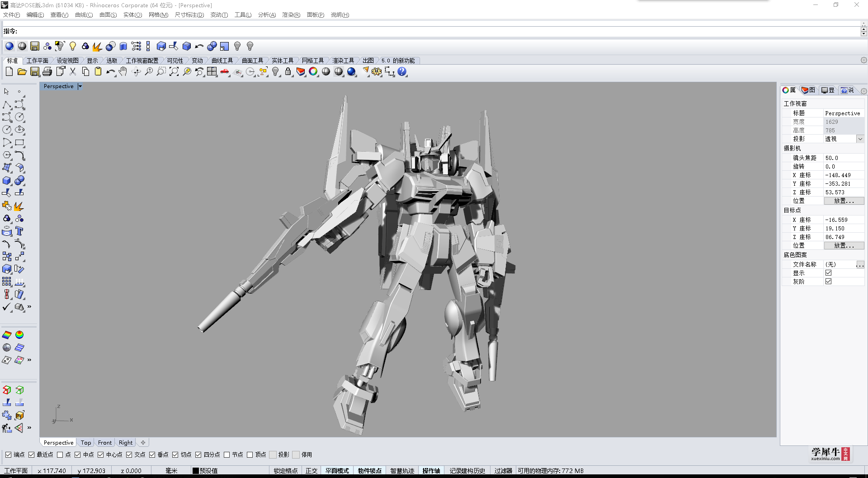Open a file with the folder icon

pyautogui.click(x=22, y=71)
